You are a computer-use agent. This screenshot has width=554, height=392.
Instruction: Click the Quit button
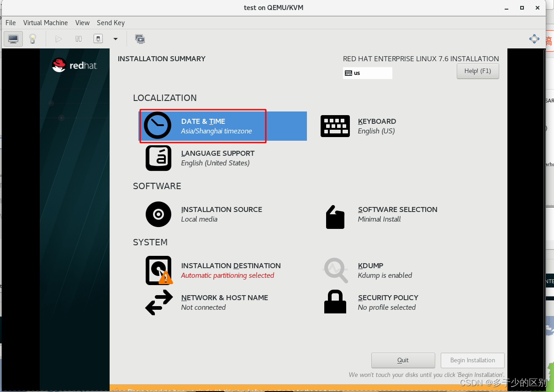coord(403,360)
